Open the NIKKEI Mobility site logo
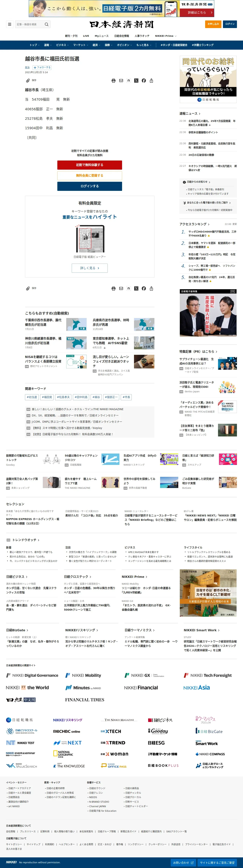 pyautogui.click(x=83, y=675)
